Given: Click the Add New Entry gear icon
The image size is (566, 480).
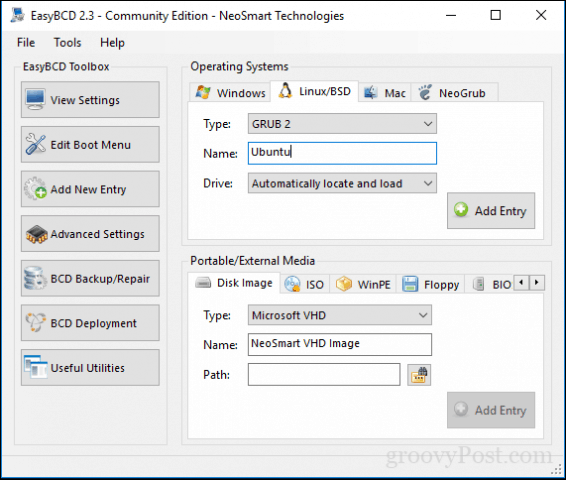Looking at the screenshot, I should pos(35,188).
